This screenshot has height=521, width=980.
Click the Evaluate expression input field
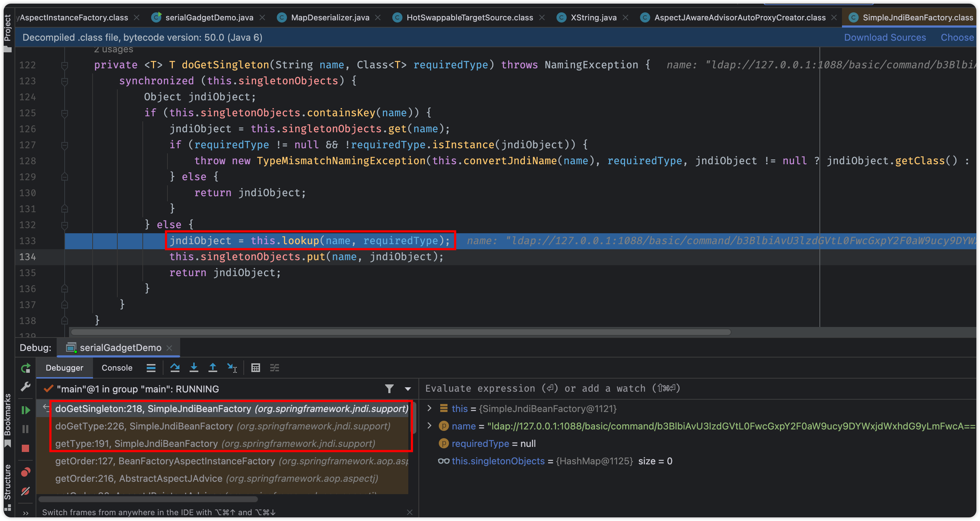(x=697, y=388)
